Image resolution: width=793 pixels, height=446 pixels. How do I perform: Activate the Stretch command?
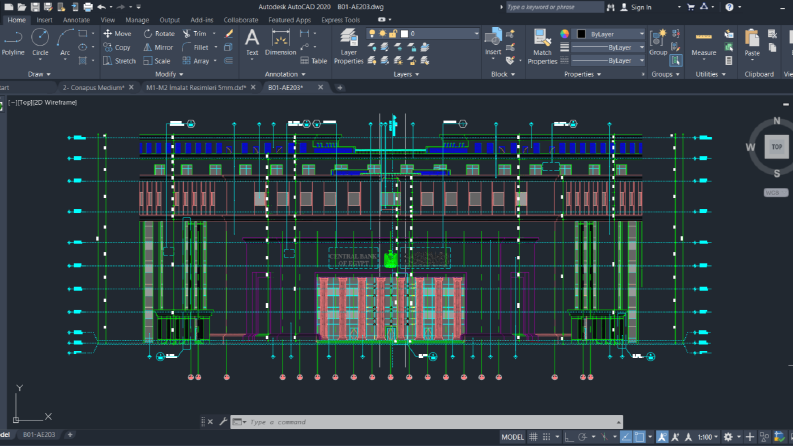coord(119,61)
